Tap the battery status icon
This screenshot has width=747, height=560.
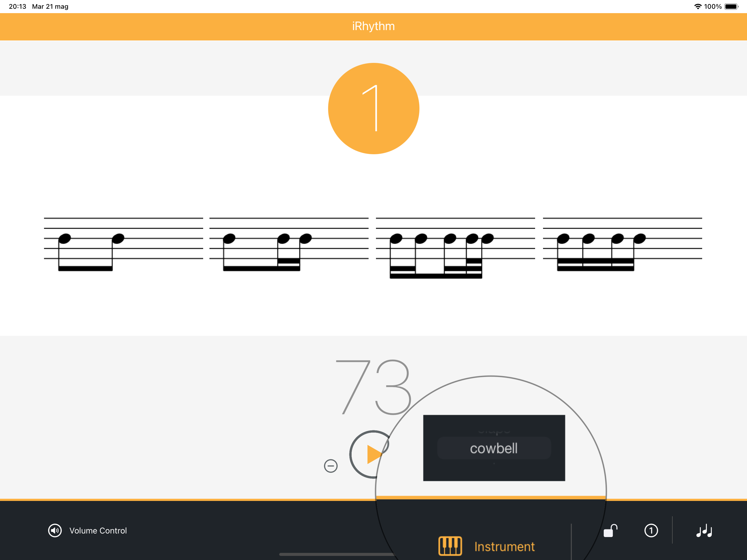pos(731,6)
